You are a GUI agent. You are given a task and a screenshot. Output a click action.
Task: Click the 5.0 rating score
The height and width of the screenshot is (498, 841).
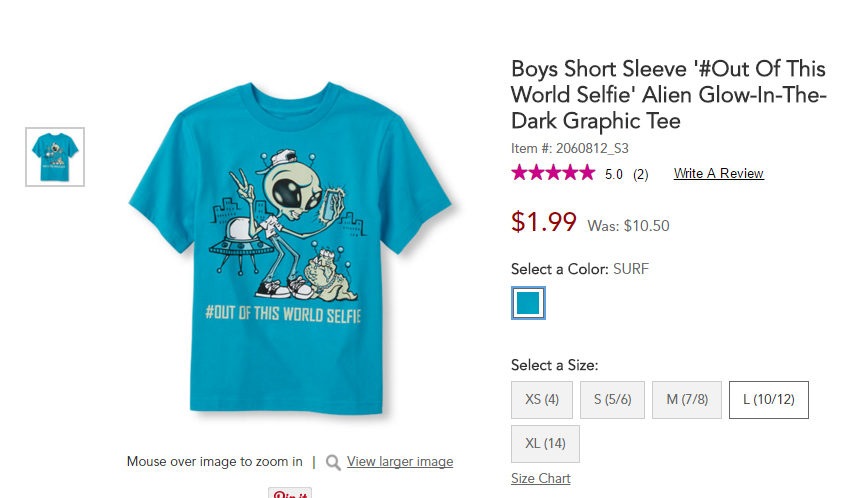click(x=614, y=174)
